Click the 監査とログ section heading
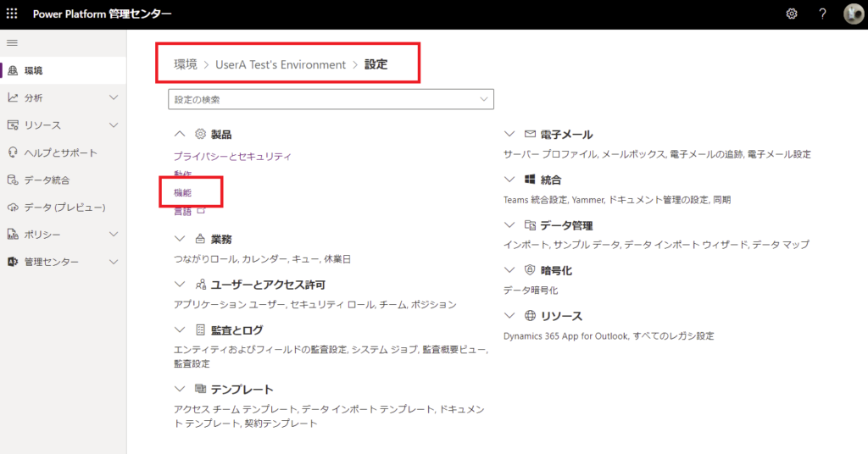 pyautogui.click(x=237, y=330)
